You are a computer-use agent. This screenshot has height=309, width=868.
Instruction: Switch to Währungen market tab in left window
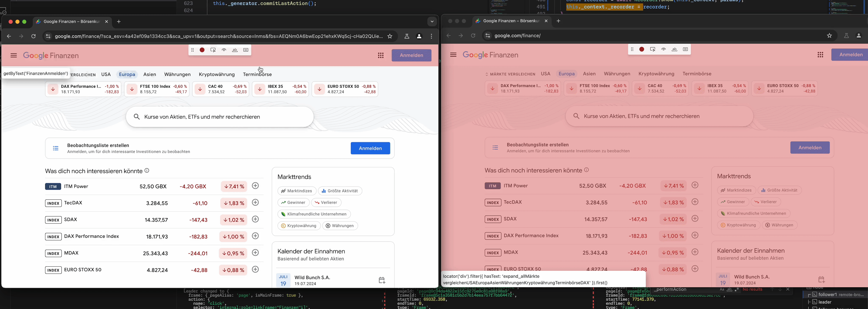(178, 74)
